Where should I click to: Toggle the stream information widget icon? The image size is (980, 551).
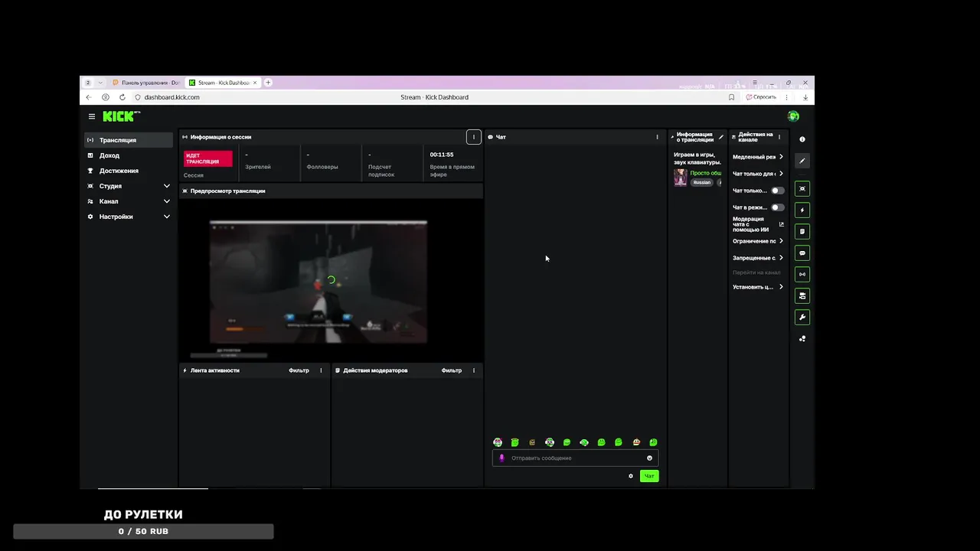(x=802, y=295)
